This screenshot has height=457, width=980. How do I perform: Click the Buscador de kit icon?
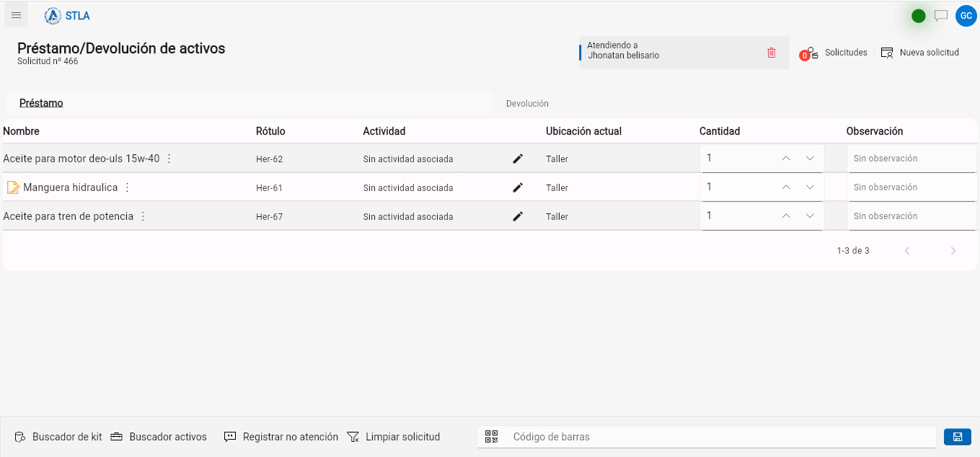tap(20, 437)
